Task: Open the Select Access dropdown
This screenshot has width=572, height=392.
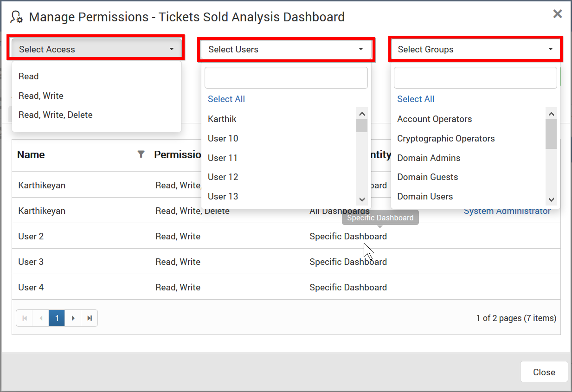Action: point(96,49)
